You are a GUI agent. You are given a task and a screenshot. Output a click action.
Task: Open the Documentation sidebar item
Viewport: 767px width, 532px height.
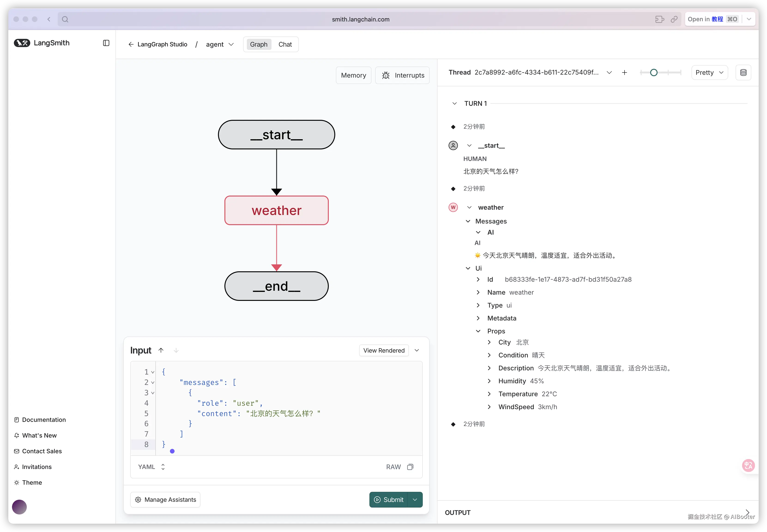[44, 420]
